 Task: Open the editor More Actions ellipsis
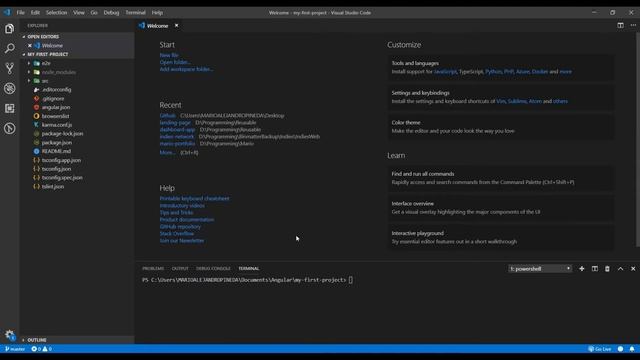pos(633,25)
